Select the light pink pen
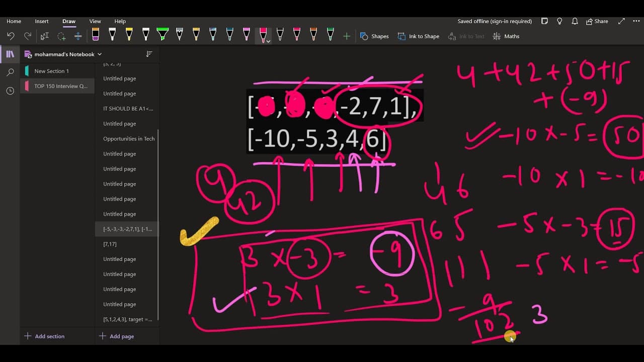 click(x=246, y=34)
